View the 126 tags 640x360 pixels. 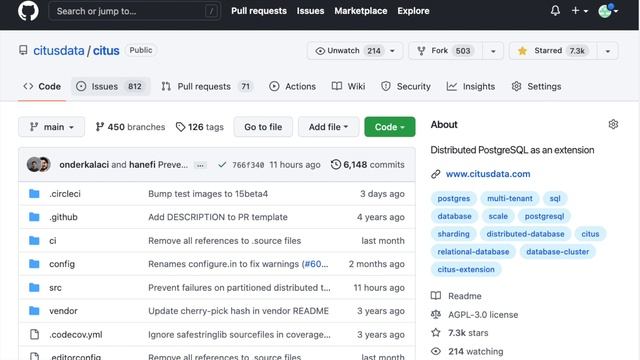[200, 127]
